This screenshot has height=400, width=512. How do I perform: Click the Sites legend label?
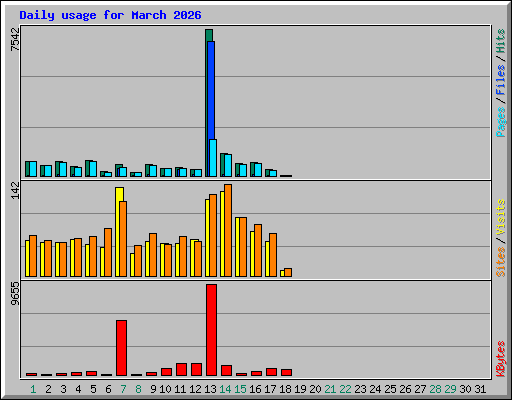pos(501,262)
